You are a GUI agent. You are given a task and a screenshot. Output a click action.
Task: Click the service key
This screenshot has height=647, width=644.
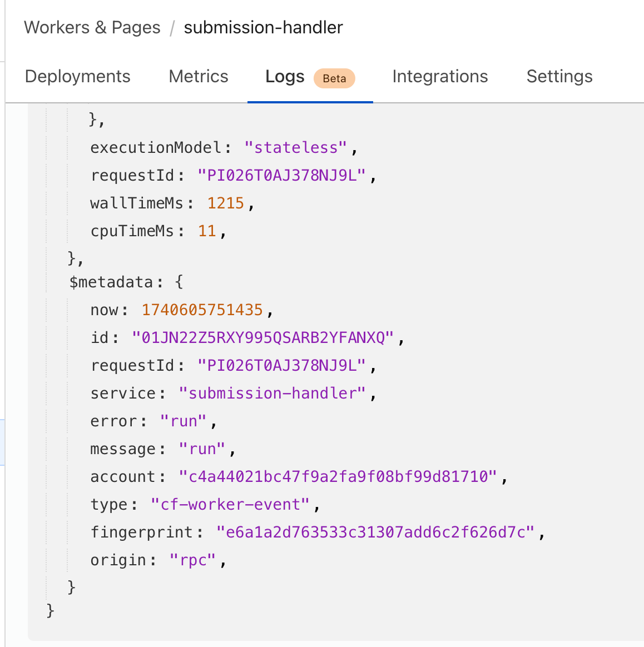pos(123,393)
